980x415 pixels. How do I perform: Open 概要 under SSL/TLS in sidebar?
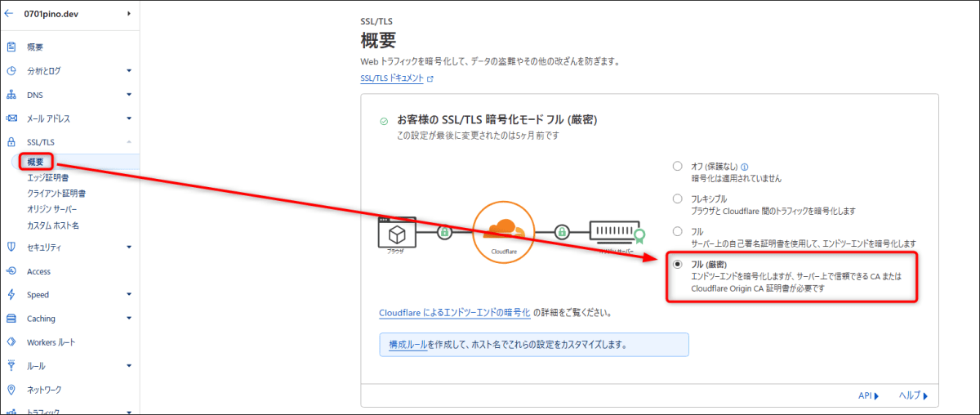36,162
